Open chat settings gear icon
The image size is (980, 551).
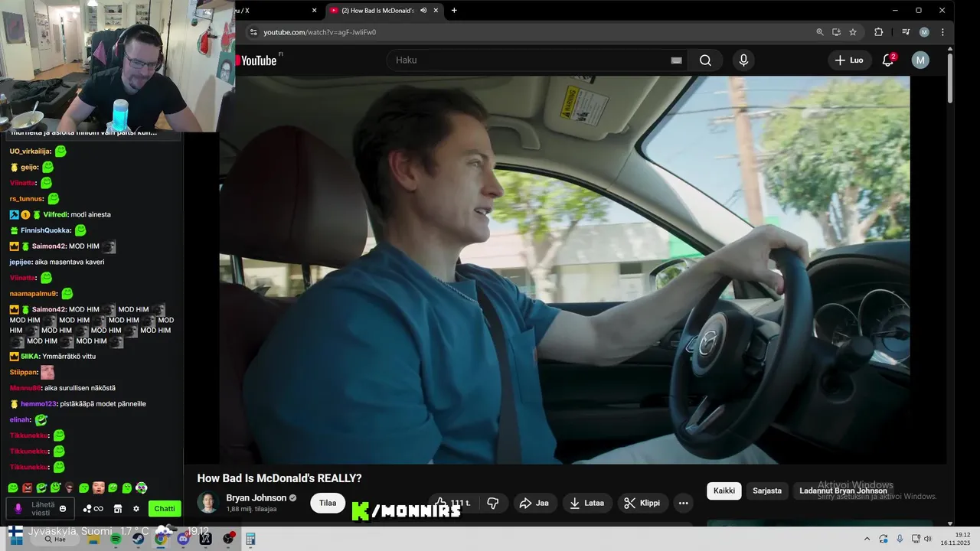pyautogui.click(x=136, y=509)
